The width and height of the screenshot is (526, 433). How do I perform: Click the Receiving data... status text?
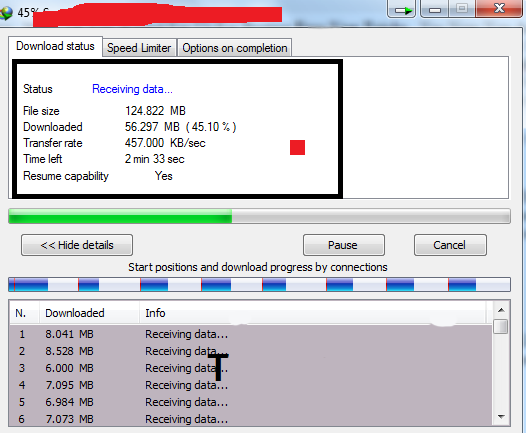[132, 89]
